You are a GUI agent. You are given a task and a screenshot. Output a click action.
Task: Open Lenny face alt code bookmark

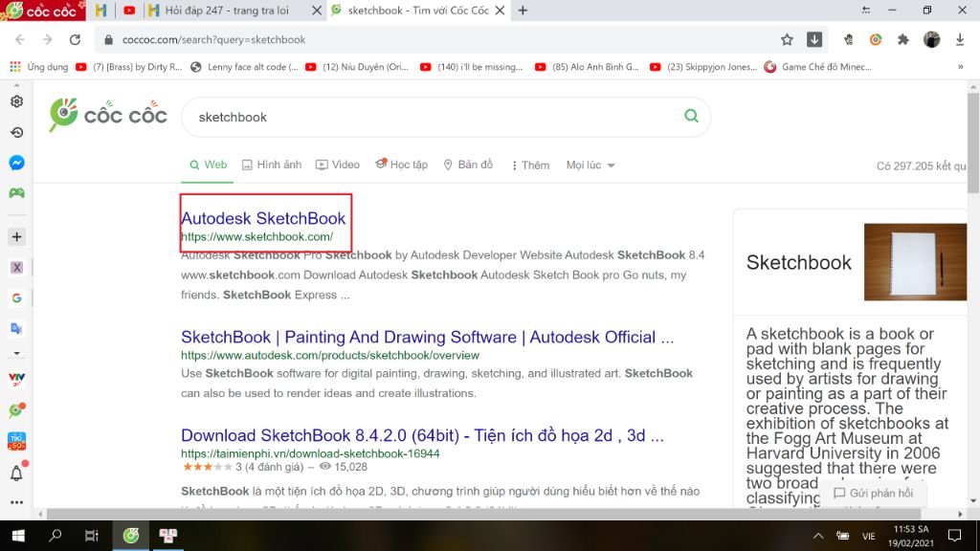click(244, 67)
